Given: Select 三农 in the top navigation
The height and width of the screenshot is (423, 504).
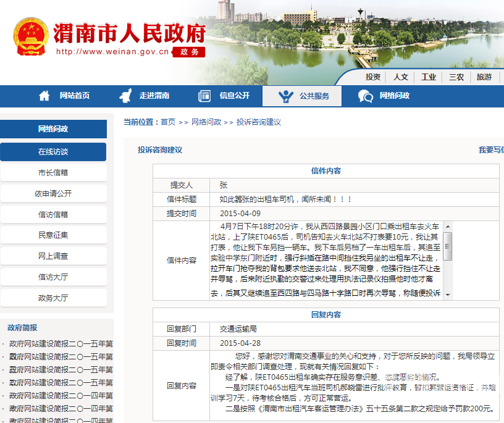Looking at the screenshot, I should (x=456, y=77).
